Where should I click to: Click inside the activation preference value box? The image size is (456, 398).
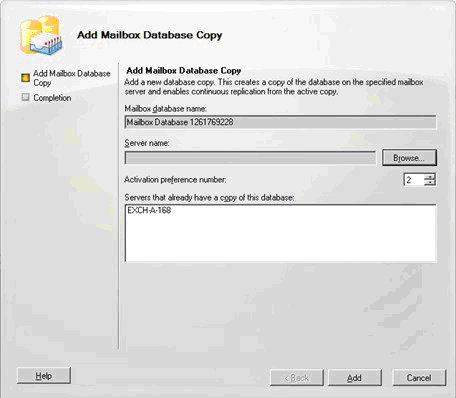click(414, 180)
